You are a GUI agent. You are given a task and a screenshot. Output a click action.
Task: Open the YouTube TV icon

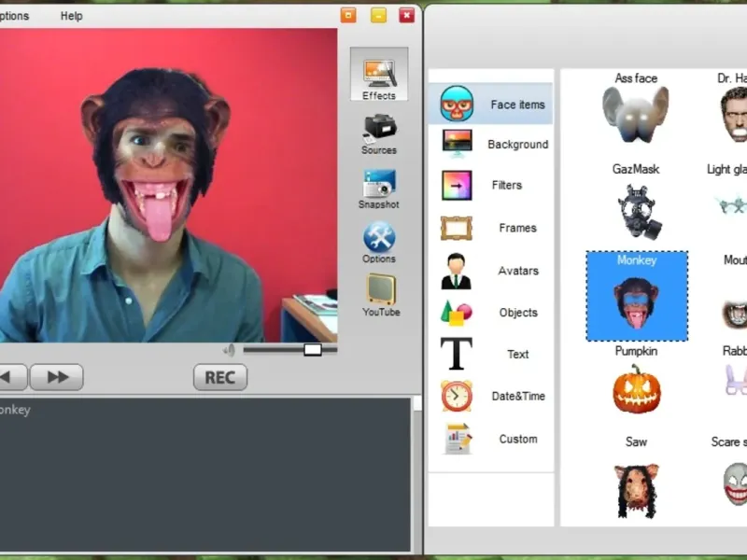[381, 289]
